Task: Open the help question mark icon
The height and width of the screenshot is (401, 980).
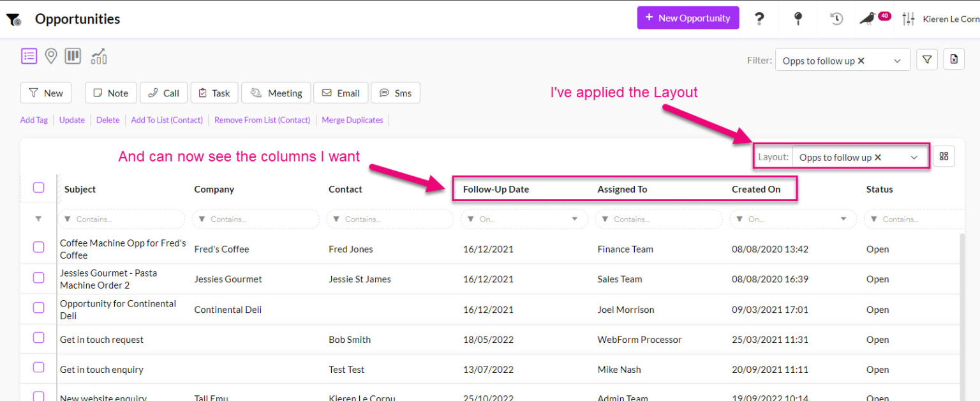Action: (759, 18)
